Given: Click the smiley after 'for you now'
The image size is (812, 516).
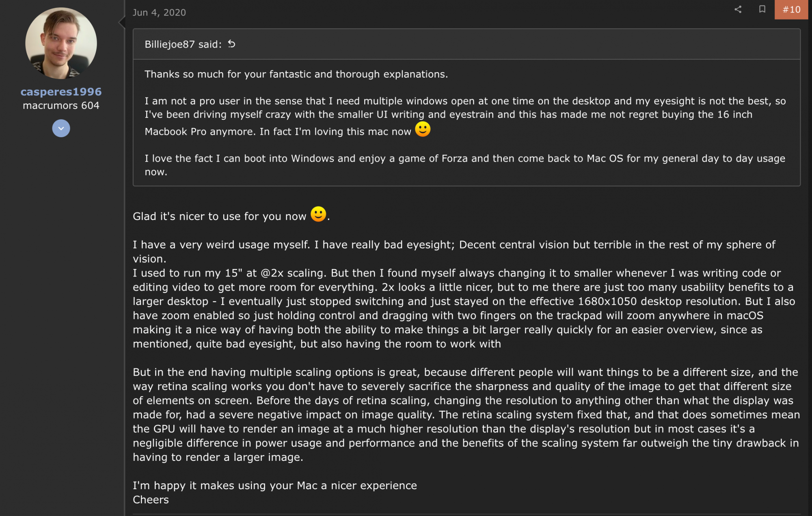Looking at the screenshot, I should [x=318, y=214].
